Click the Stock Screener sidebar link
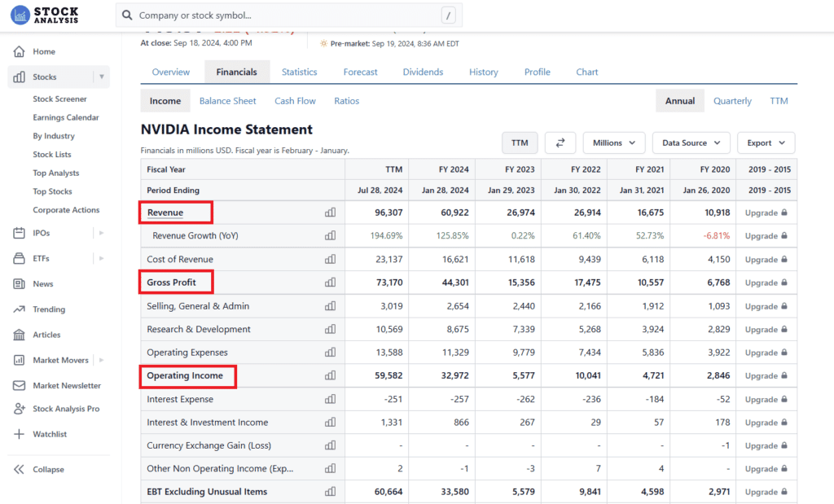 [x=59, y=99]
